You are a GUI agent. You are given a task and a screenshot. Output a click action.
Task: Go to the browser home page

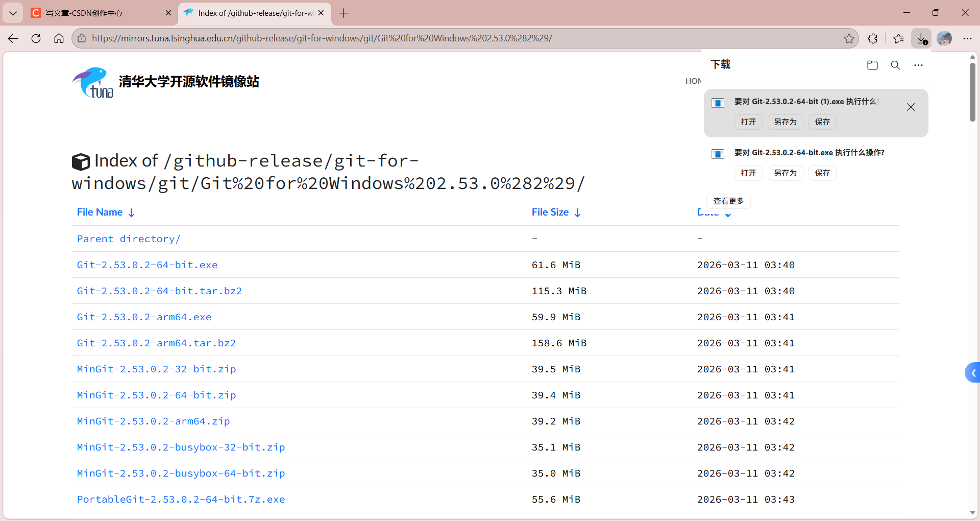[x=59, y=38]
